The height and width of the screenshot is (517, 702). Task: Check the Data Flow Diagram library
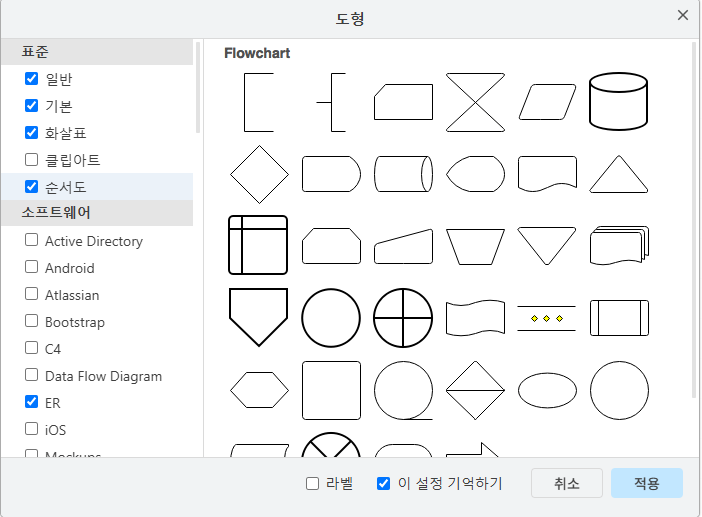pos(31,375)
